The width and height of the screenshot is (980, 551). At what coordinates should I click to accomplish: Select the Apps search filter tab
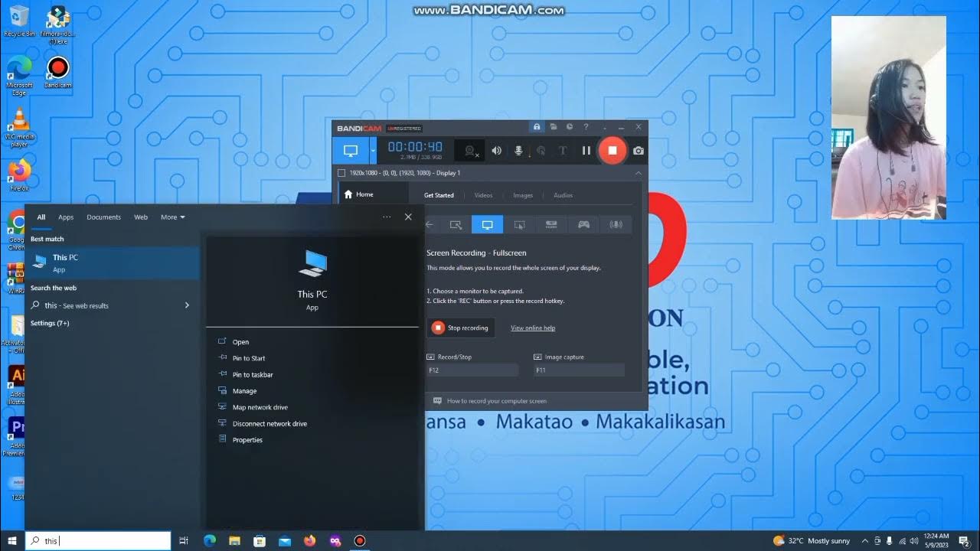[x=66, y=217]
